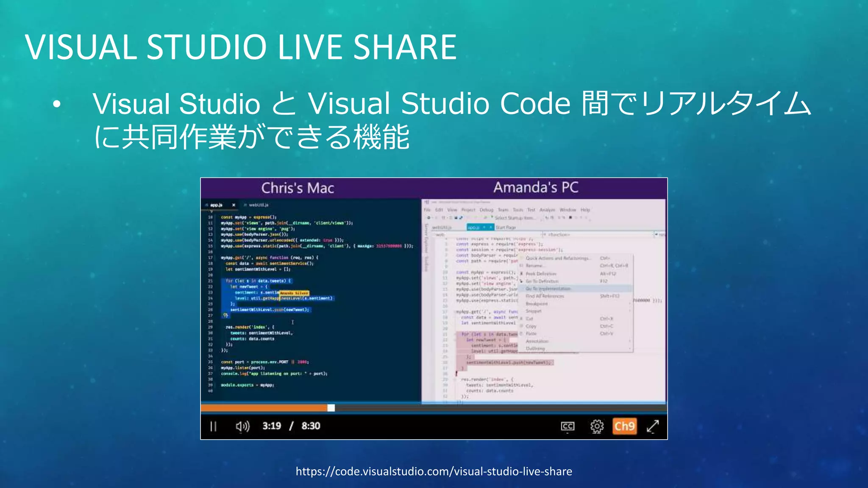Open the Team menu in Visual Studio

coord(503,210)
